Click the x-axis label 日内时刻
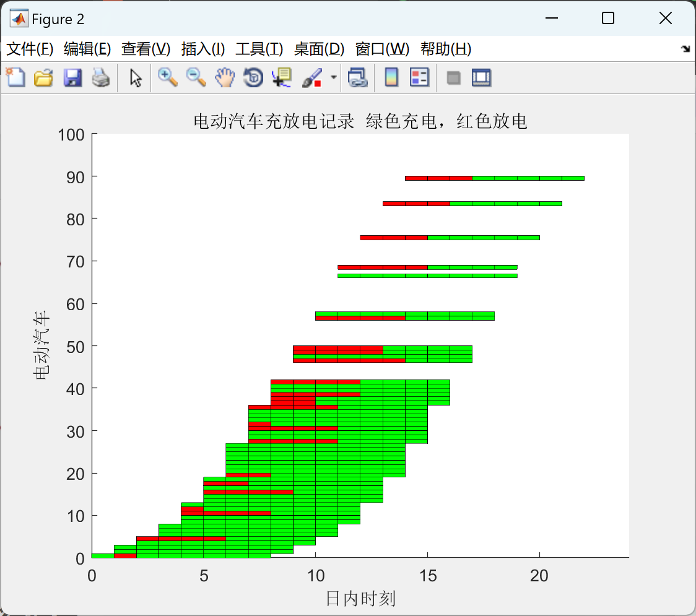Screen dimensions: 696x616 point(360,598)
